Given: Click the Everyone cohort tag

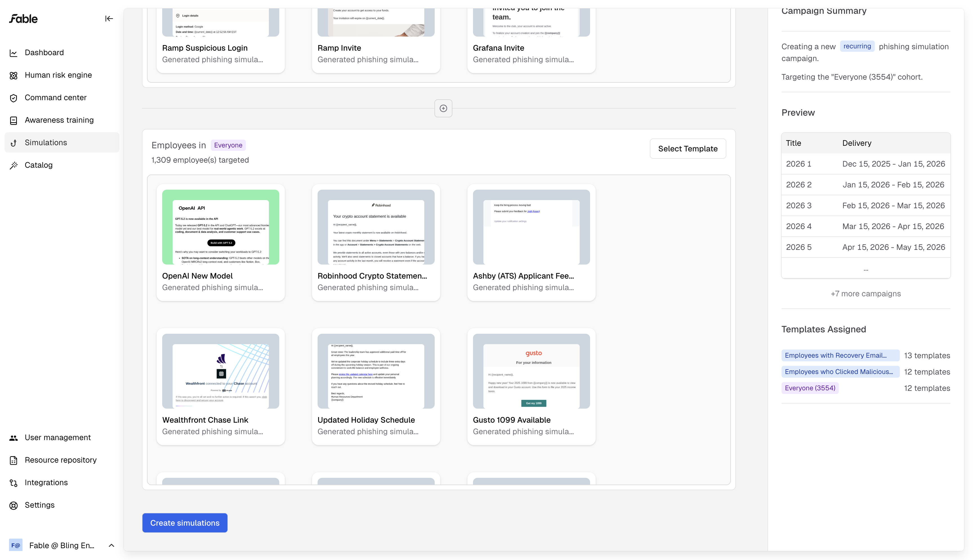Looking at the screenshot, I should coord(228,145).
